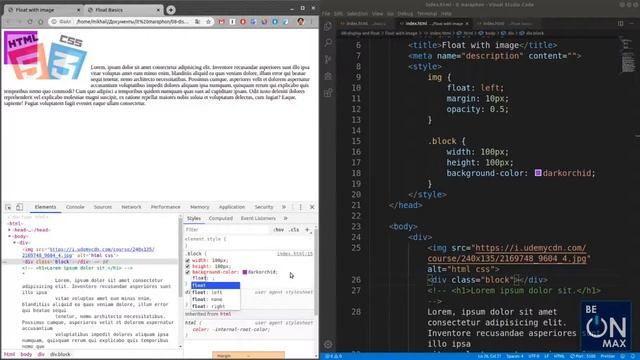Click Chrome address bar URL
This screenshot has width=640, height=360.
(x=132, y=22)
